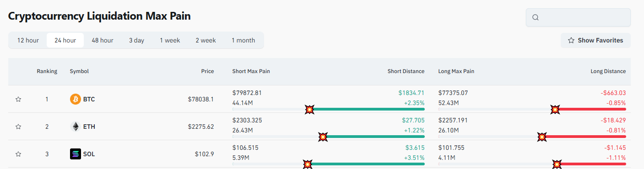Click BTC short max pain explosion marker

310,110
